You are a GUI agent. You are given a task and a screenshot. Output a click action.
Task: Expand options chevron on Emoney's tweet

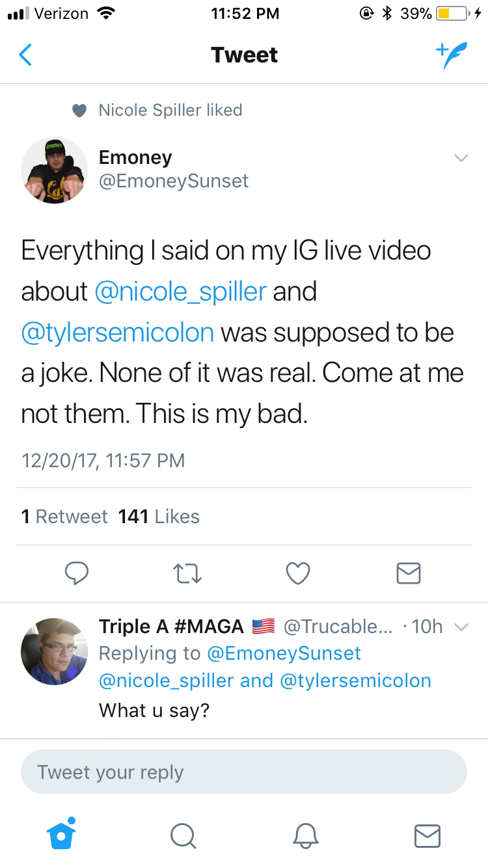461,158
